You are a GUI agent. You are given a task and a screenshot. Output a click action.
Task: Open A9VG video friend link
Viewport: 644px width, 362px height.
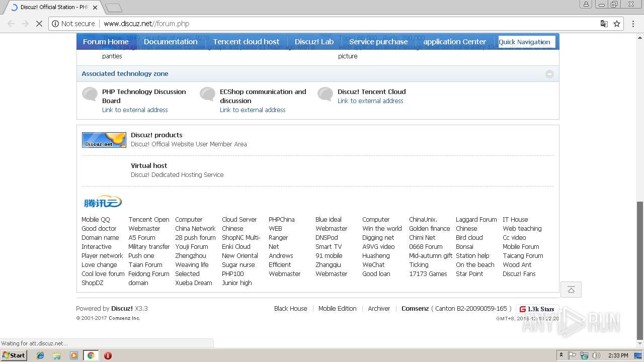pos(378,247)
